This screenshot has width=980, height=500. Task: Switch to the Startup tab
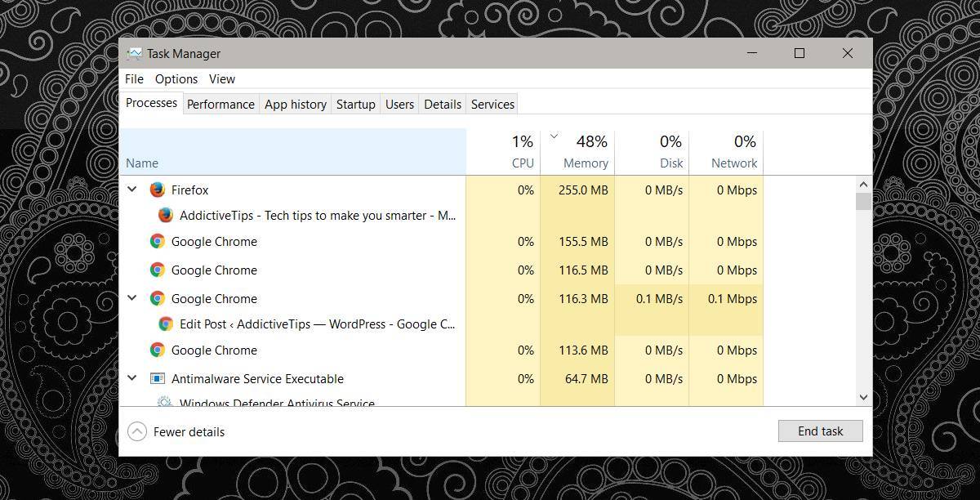click(356, 104)
